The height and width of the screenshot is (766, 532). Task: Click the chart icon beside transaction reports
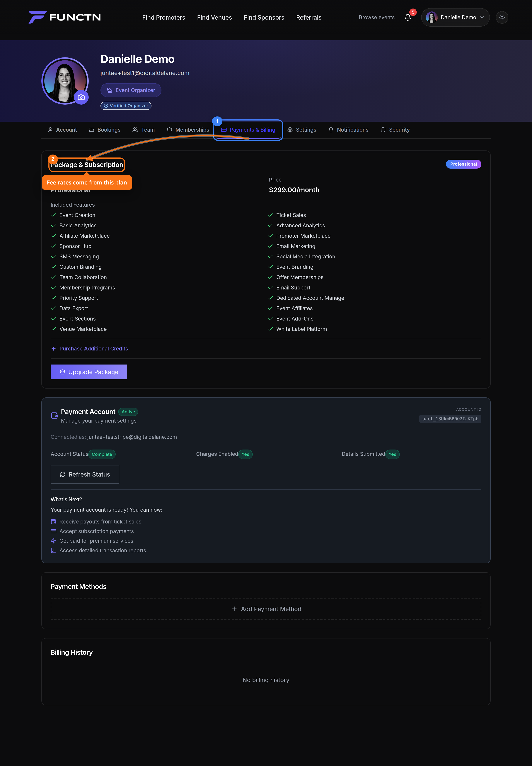click(x=53, y=551)
